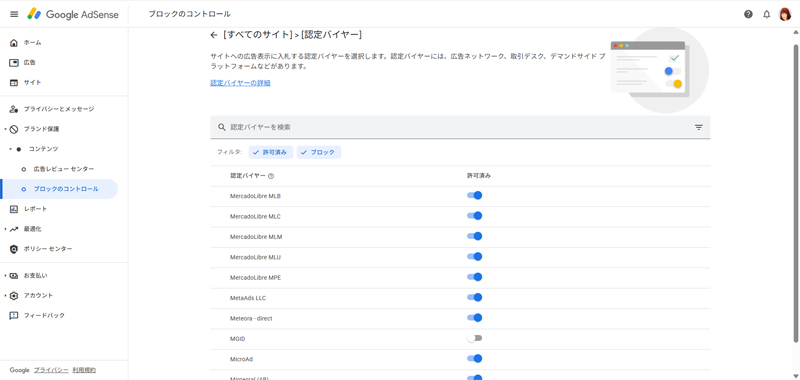The width and height of the screenshot is (800, 380).
Task: Click the 認定バイヤーを検索 search field
Action: pos(460,127)
